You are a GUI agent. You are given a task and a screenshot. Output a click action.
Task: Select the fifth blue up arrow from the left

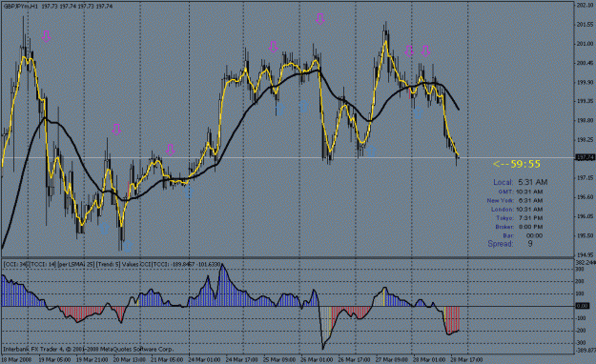(x=303, y=107)
